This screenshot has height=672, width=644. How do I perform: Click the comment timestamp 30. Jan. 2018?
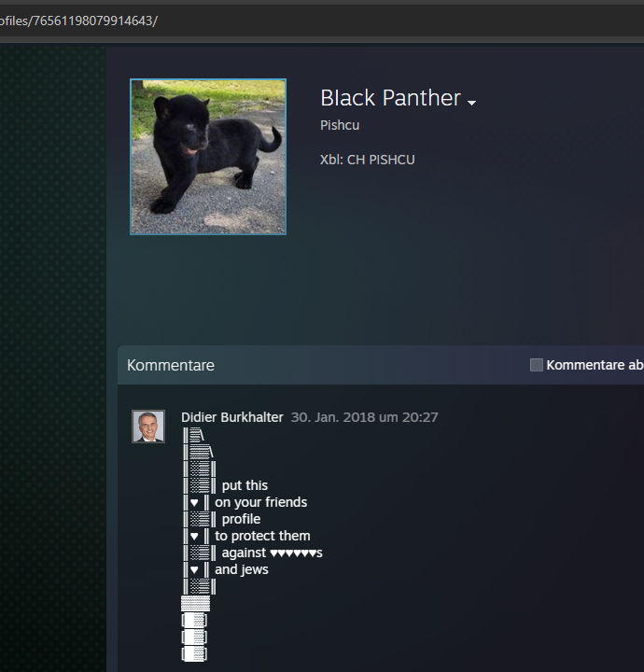pos(364,417)
